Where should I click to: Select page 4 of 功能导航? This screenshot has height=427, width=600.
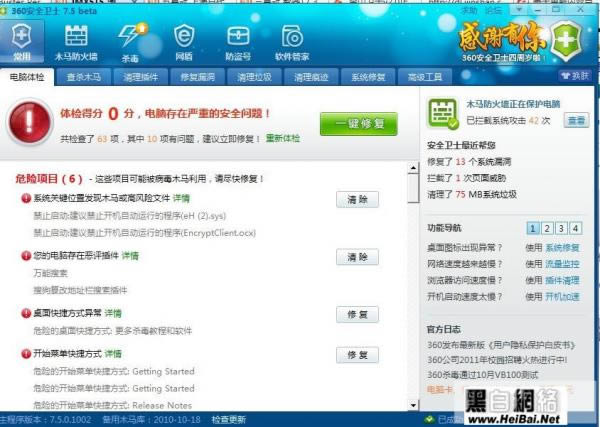pos(575,228)
